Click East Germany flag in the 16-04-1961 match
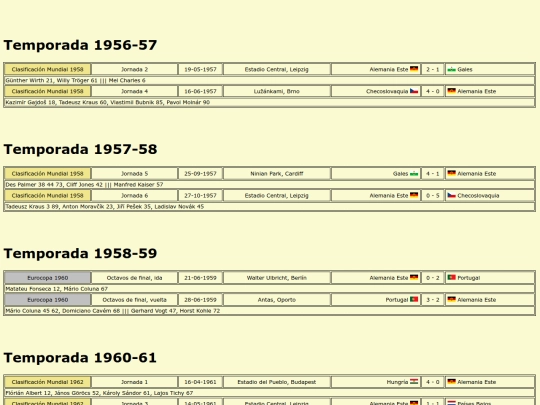 451,382
